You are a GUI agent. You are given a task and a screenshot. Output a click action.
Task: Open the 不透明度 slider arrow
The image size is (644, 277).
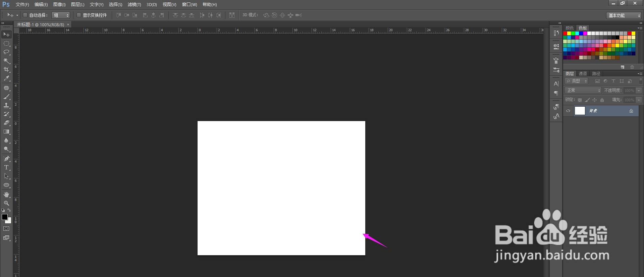[x=639, y=91]
